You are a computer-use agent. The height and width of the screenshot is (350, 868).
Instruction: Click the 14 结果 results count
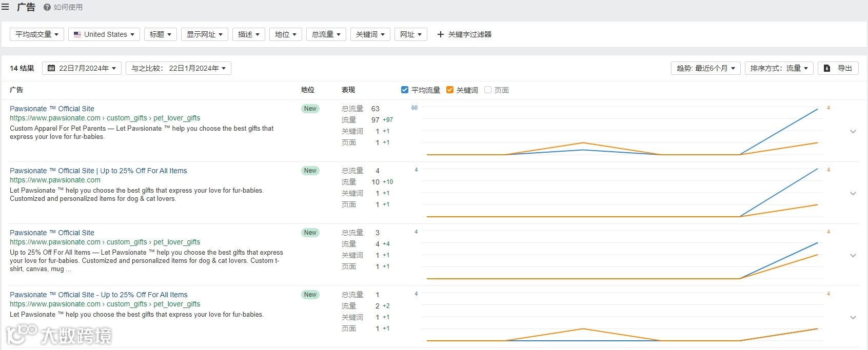click(22, 68)
